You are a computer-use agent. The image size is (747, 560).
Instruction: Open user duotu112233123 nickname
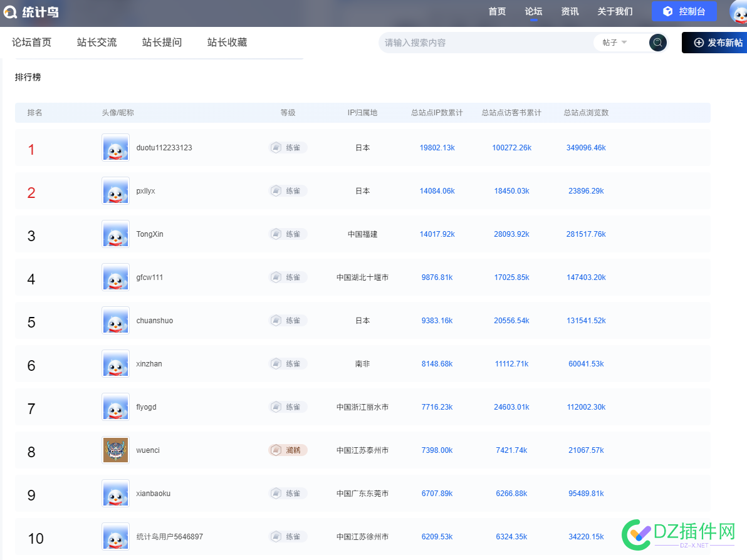click(x=164, y=148)
